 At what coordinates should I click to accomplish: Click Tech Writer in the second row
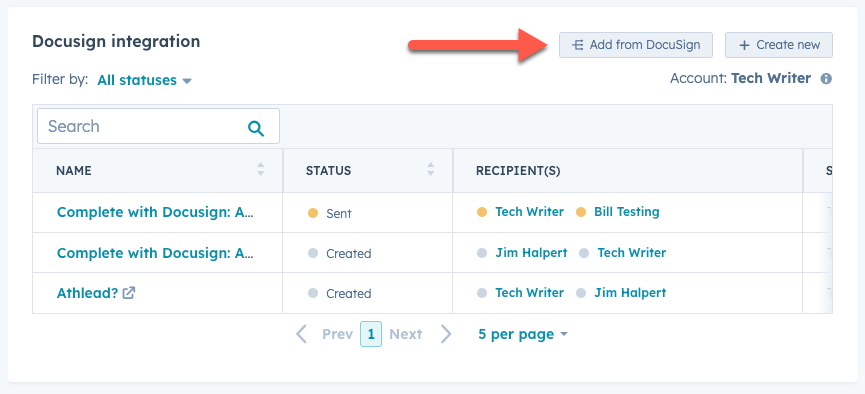click(x=632, y=253)
